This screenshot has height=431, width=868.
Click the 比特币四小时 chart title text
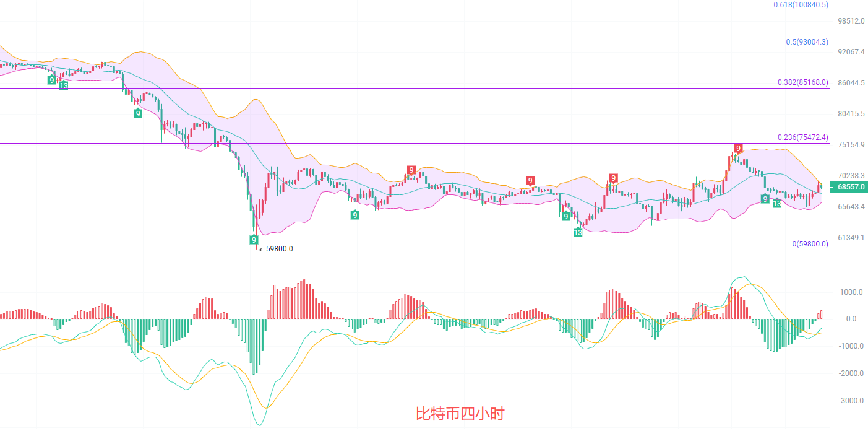click(460, 413)
